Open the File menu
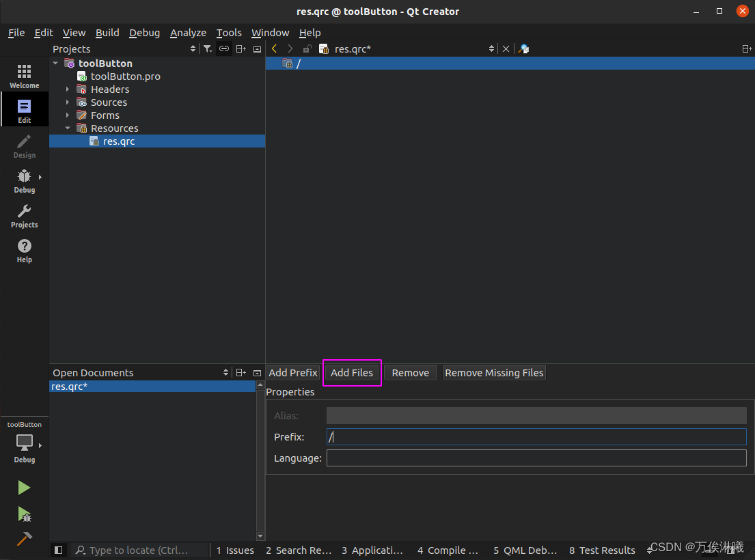755x560 pixels. click(x=16, y=33)
